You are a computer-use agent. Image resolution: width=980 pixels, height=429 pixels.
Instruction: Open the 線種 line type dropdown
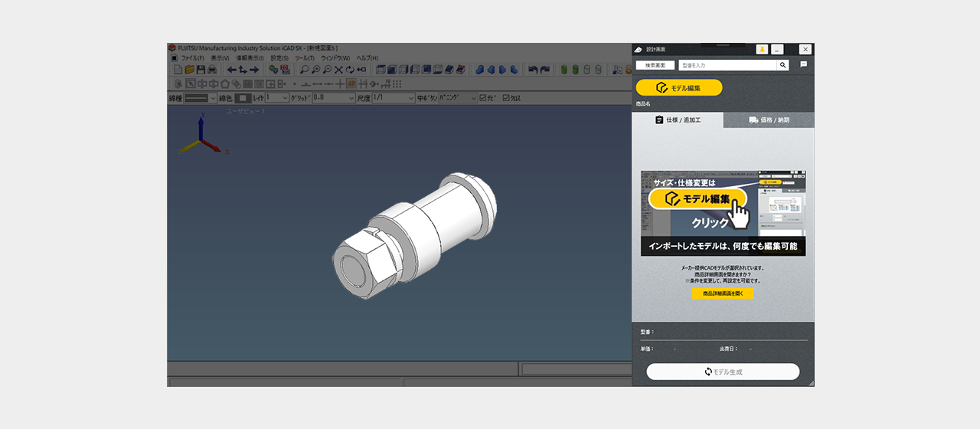tap(213, 98)
